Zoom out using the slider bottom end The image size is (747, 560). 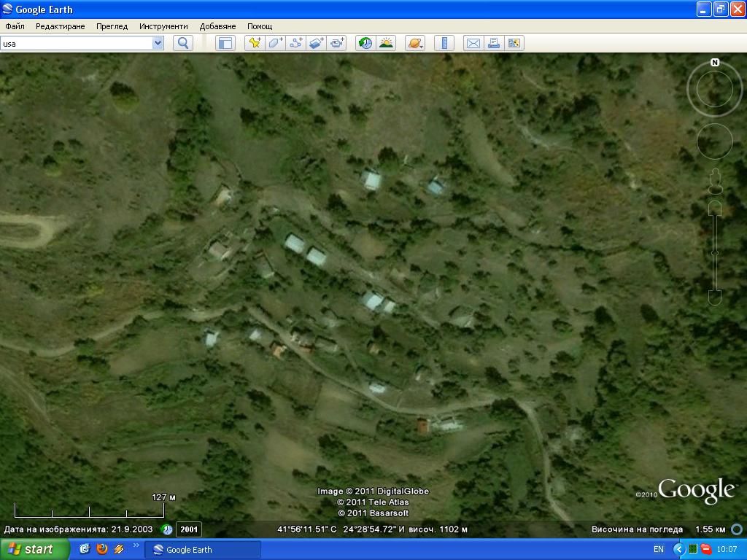tap(715, 297)
